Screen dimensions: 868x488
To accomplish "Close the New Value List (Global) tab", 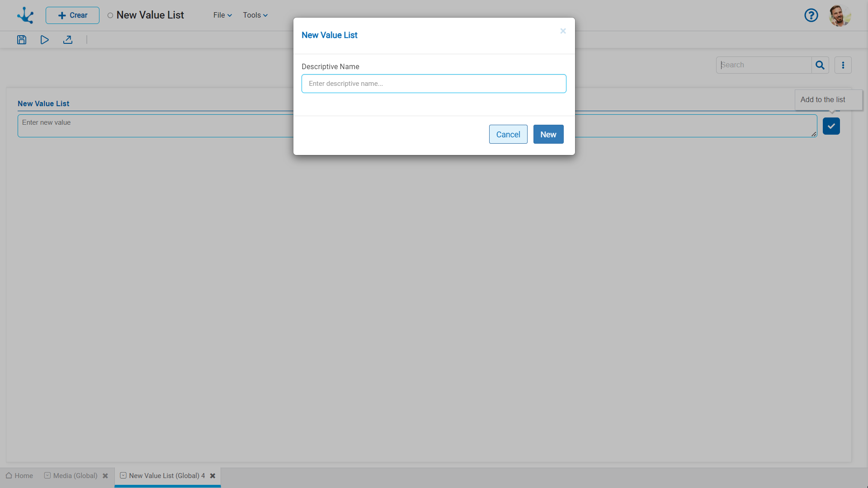I will click(212, 476).
